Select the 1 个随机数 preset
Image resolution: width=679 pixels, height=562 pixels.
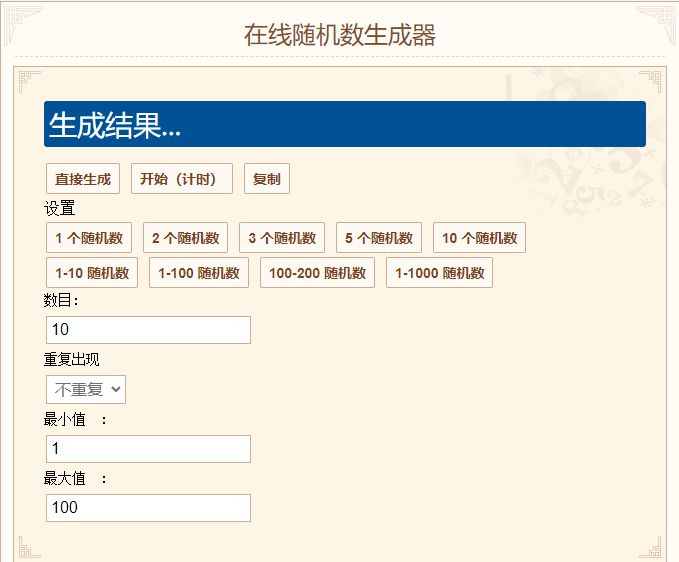(89, 237)
